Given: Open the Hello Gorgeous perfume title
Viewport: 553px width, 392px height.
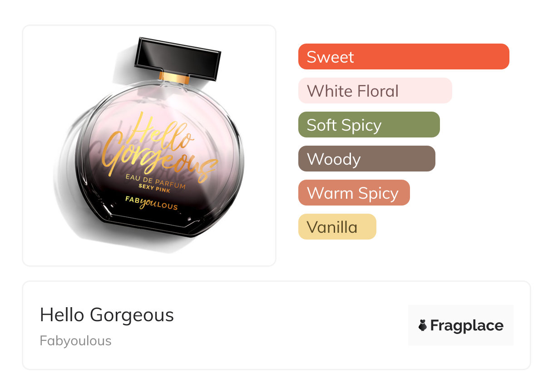Looking at the screenshot, I should [x=107, y=315].
